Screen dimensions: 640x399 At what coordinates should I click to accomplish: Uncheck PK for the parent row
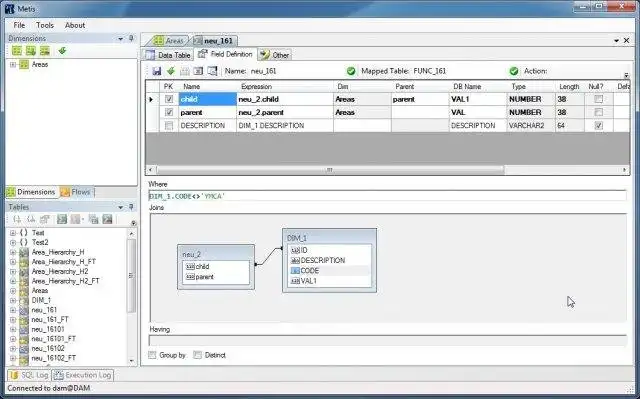[169, 112]
